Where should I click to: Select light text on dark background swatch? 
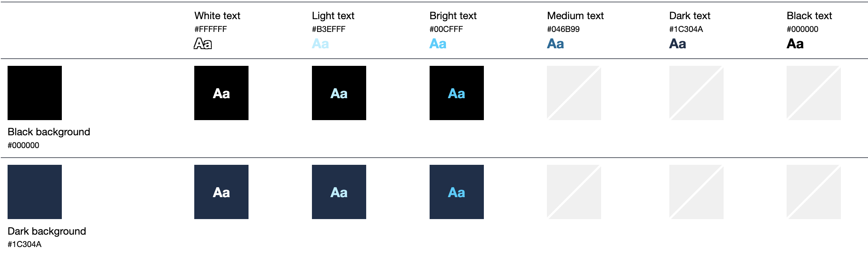coord(339,192)
